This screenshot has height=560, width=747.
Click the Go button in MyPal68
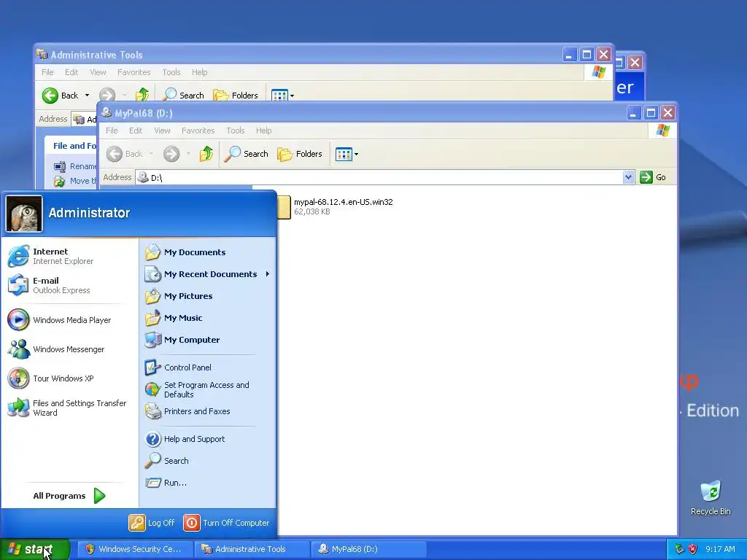point(653,177)
